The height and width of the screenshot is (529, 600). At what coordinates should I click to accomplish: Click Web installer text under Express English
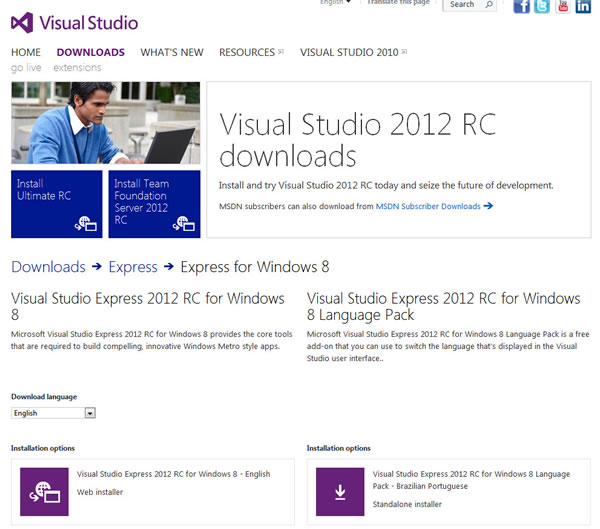coord(100,492)
